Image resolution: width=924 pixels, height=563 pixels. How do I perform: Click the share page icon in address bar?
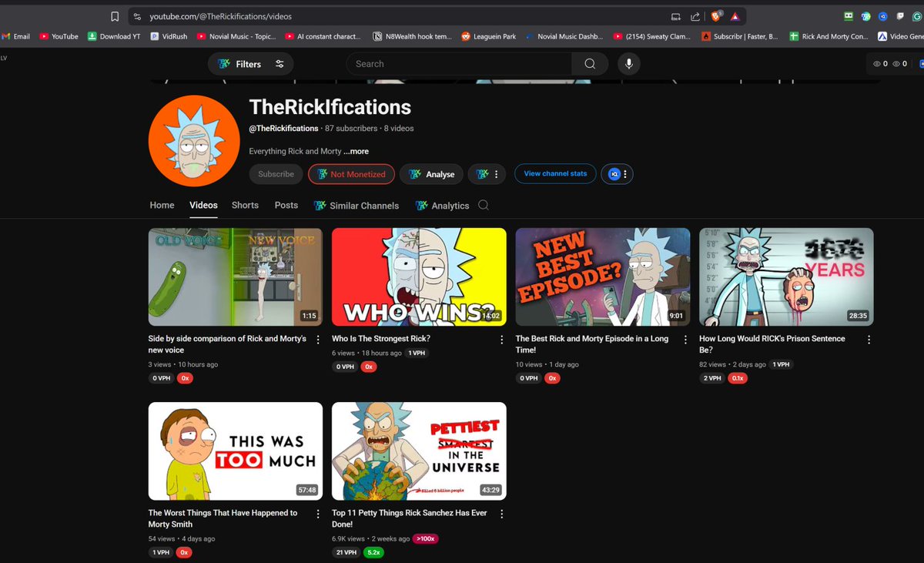(x=695, y=16)
